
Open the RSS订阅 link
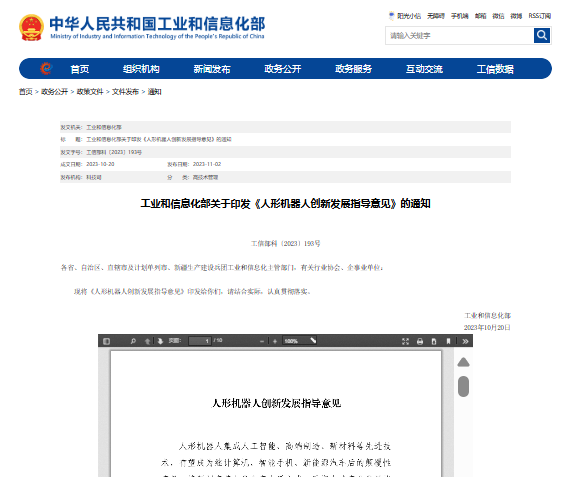coord(540,16)
